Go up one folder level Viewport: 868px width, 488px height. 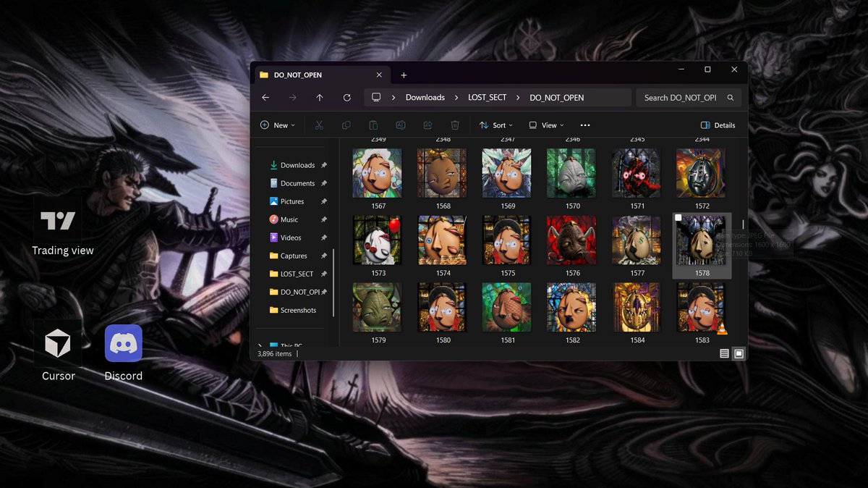pos(320,98)
